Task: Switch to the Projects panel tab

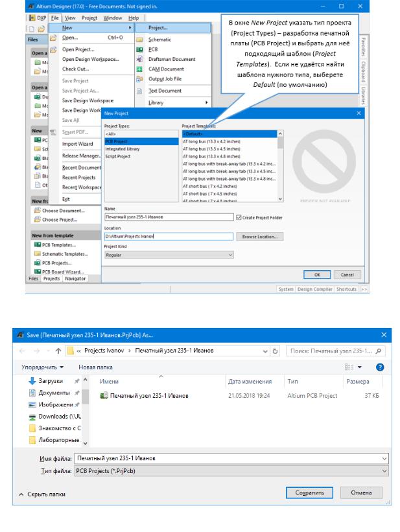Action: tap(52, 279)
